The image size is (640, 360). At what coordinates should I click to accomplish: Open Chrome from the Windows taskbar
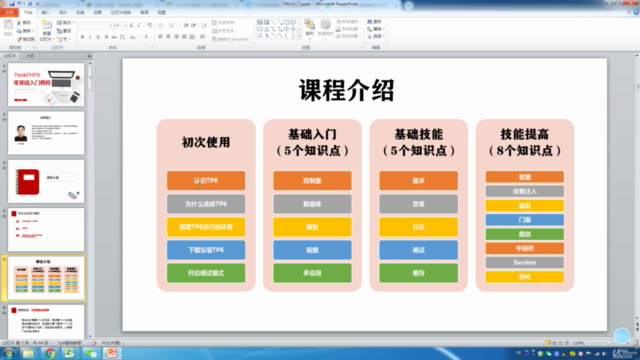pos(50,353)
